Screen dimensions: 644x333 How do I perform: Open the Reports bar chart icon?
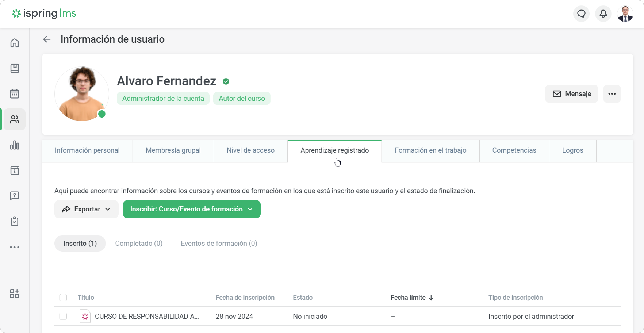pyautogui.click(x=15, y=145)
